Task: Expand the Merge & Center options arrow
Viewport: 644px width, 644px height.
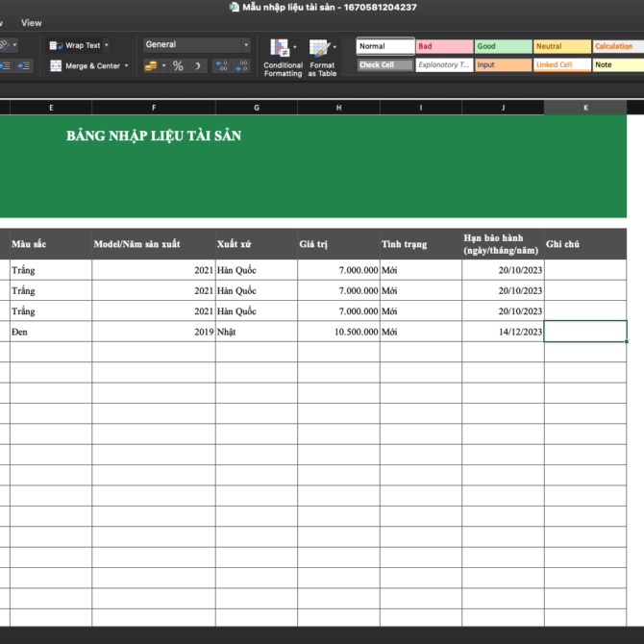Action: pyautogui.click(x=126, y=66)
